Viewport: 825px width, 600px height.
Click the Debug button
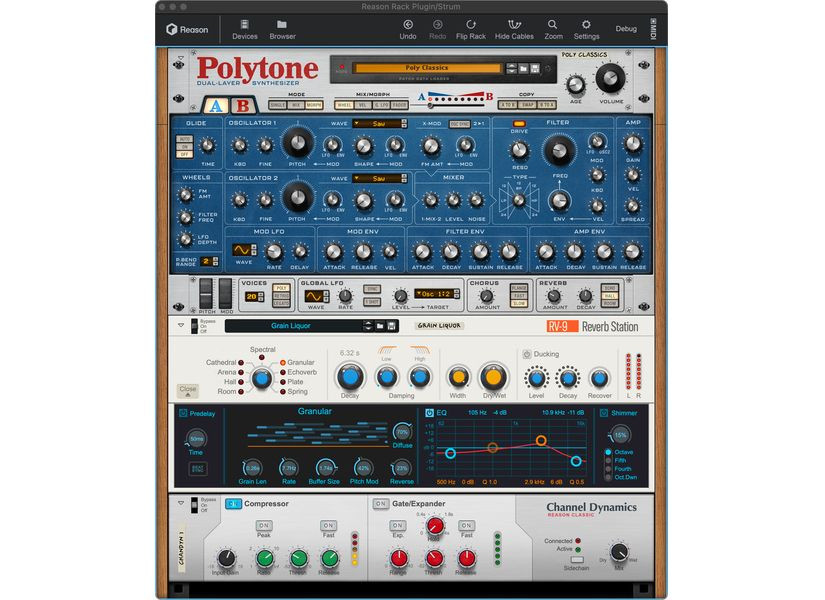click(626, 29)
